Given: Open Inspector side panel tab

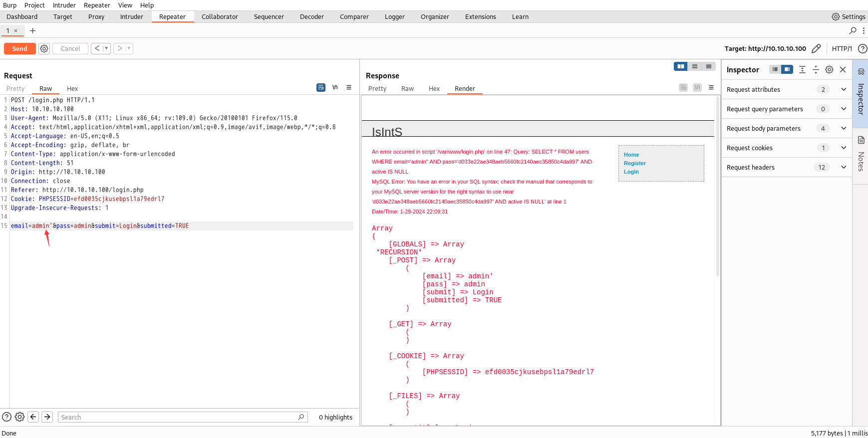Looking at the screenshot, I should (x=861, y=93).
